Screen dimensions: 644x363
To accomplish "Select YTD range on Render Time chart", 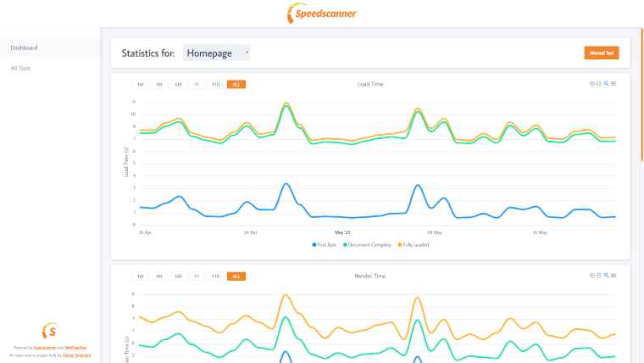I will click(215, 276).
